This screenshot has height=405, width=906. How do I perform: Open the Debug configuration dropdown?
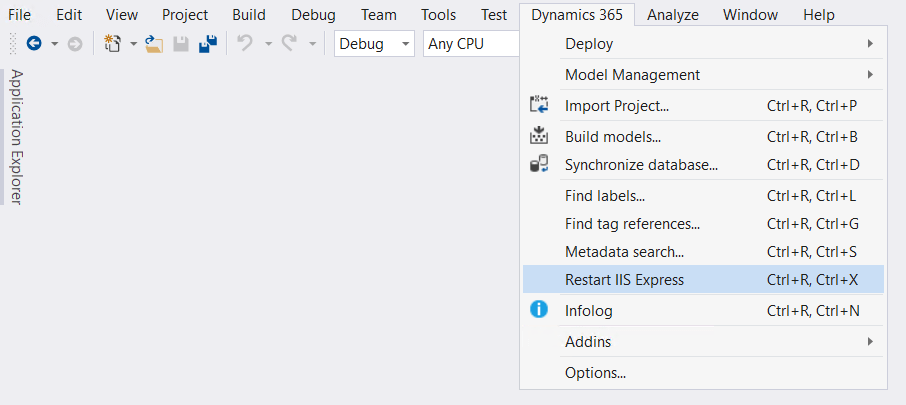[x=374, y=44]
